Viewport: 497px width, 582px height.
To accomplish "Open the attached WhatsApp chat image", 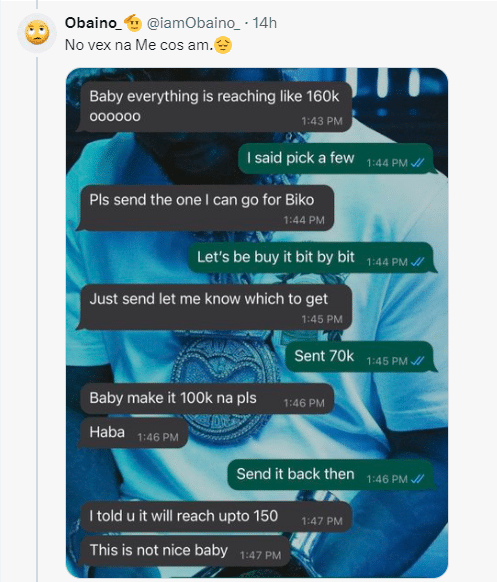I will coord(257,323).
